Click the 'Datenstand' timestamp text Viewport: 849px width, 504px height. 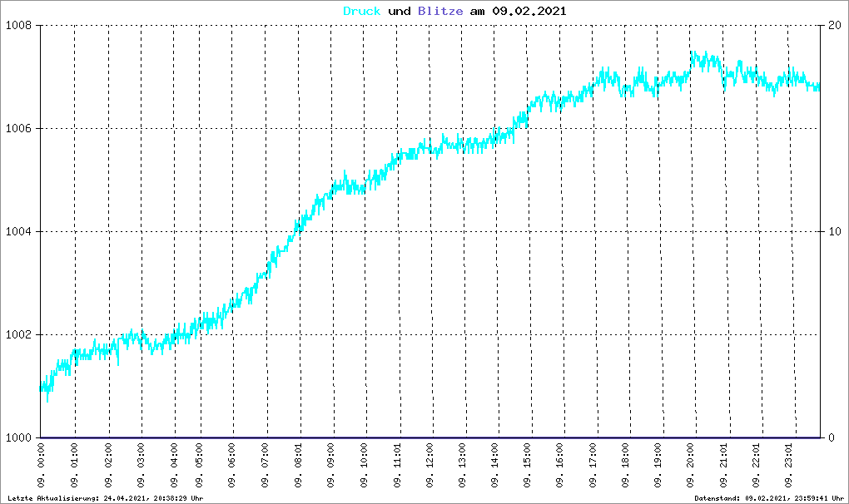[x=769, y=498]
